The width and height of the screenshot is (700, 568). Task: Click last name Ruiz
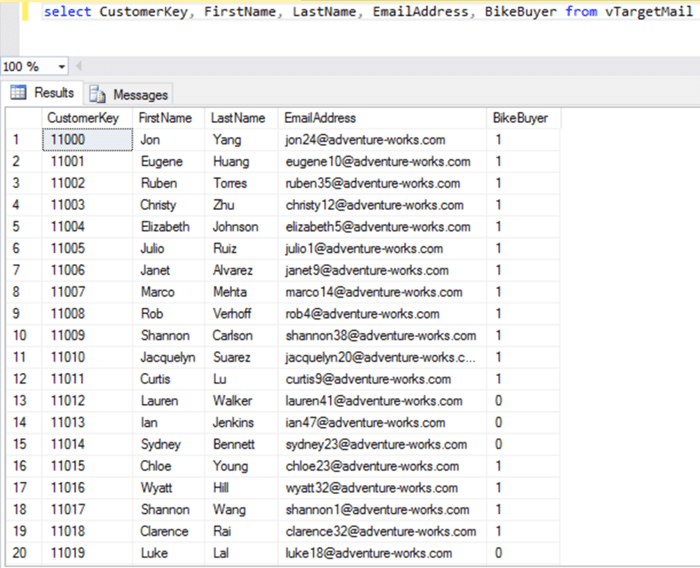coord(225,248)
